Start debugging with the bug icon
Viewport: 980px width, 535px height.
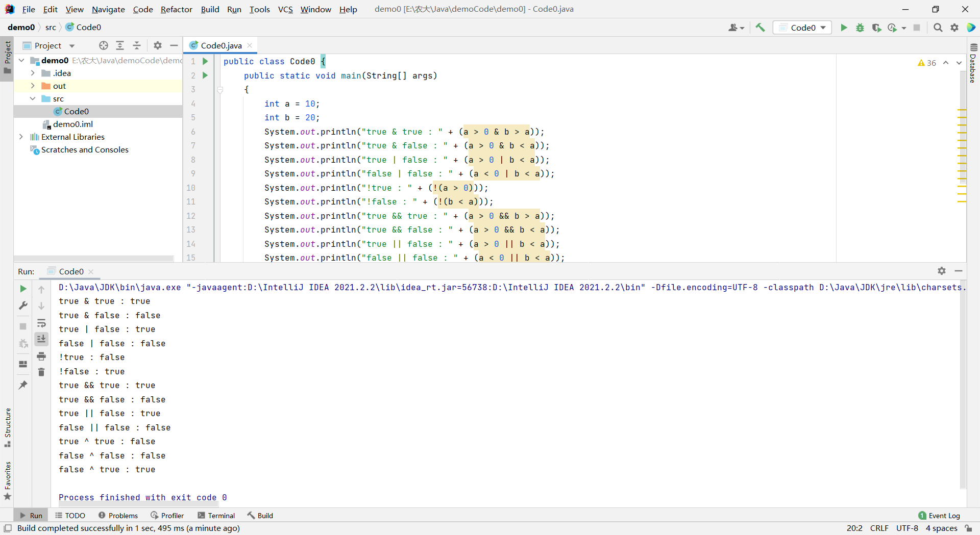point(860,28)
